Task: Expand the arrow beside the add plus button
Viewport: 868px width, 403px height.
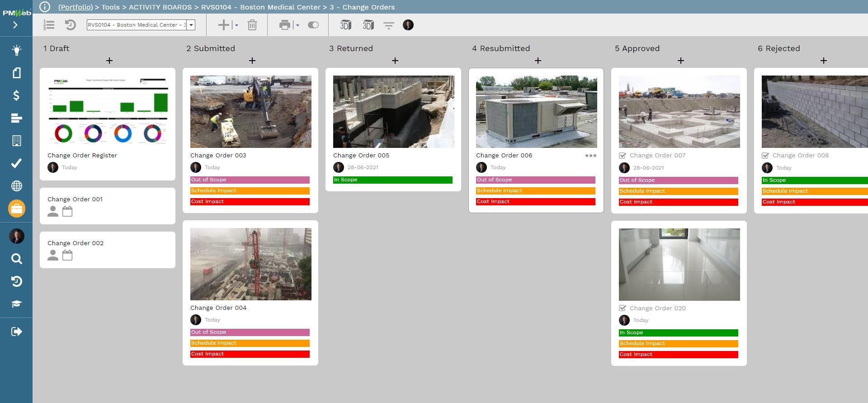Action: pyautogui.click(x=236, y=26)
